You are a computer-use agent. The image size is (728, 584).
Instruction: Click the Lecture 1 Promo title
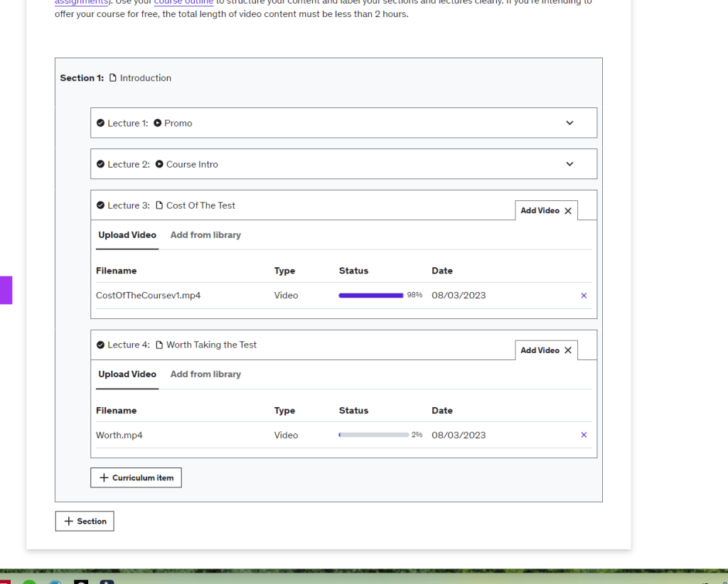[x=178, y=123]
